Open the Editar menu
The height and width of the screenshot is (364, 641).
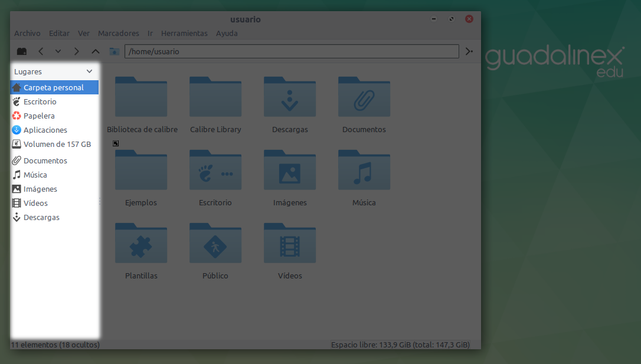coord(59,34)
